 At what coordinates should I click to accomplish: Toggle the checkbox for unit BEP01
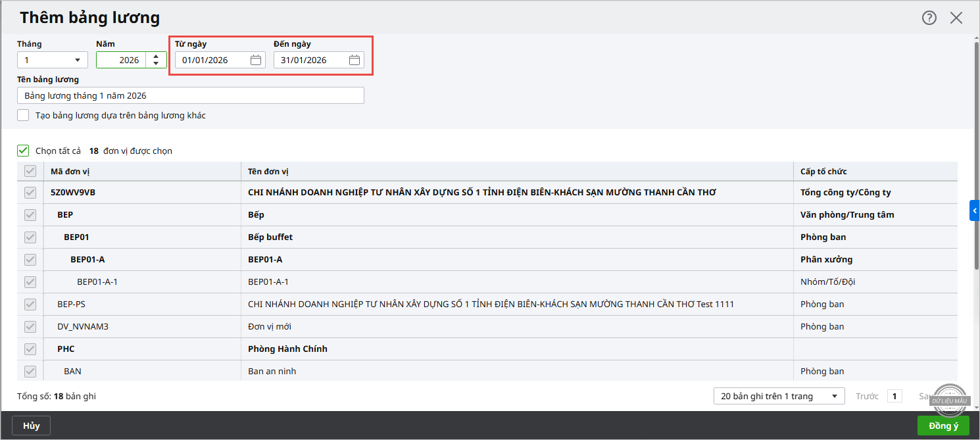point(30,237)
